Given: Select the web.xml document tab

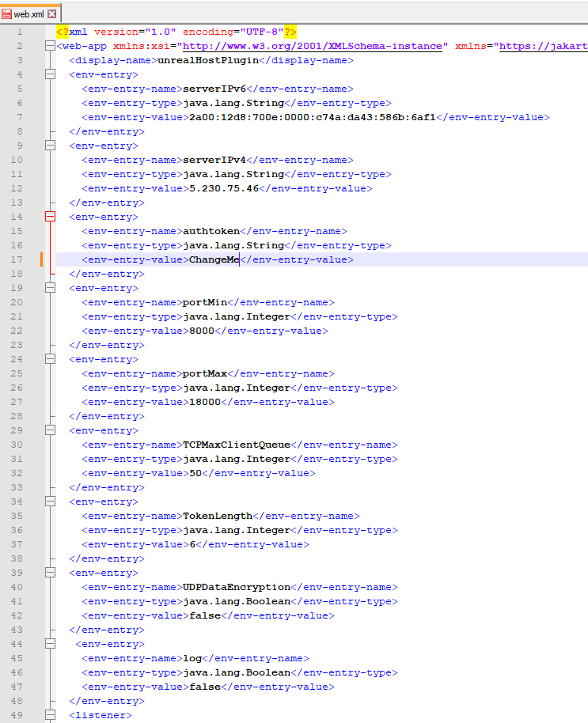Looking at the screenshot, I should (29, 14).
